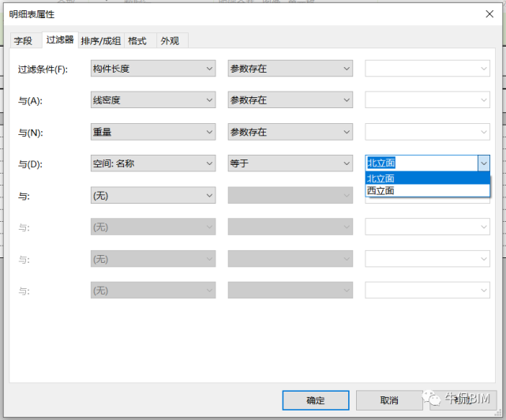Expand the 线密度 field dropdown
The height and width of the screenshot is (420, 506).
click(x=153, y=100)
